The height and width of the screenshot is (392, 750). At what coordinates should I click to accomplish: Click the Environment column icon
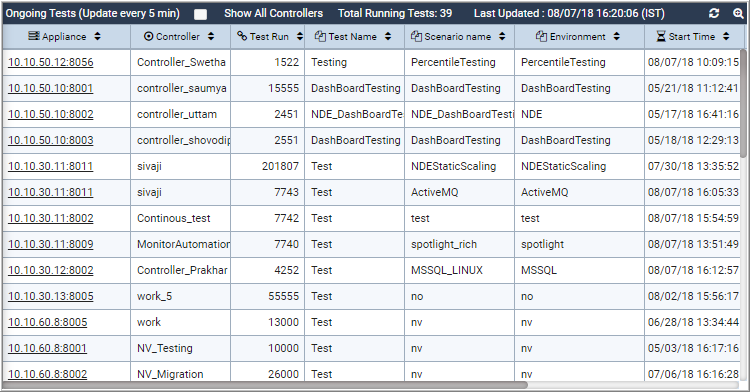tap(541, 36)
